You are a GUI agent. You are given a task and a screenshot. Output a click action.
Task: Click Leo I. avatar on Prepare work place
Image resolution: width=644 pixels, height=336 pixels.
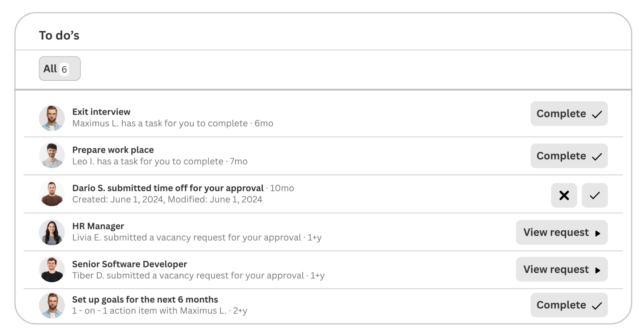coord(52,155)
